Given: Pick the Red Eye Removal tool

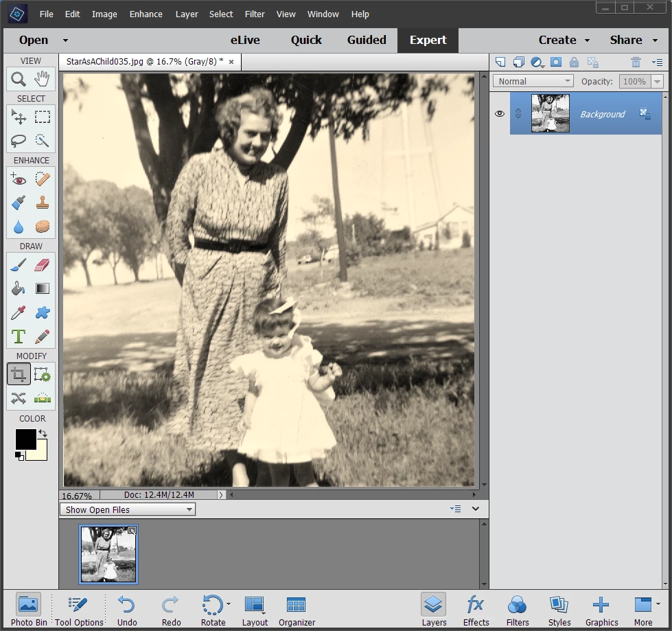Looking at the screenshot, I should [19, 180].
